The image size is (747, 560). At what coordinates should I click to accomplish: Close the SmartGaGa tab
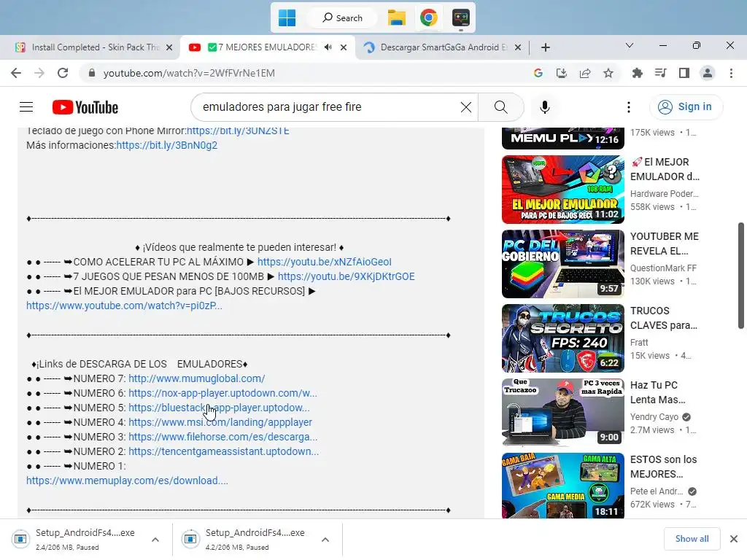point(518,47)
